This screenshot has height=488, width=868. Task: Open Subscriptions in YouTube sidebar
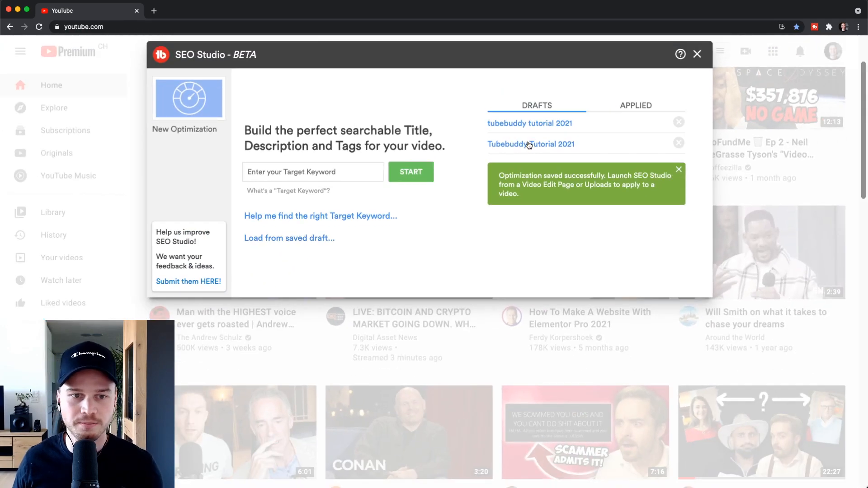pyautogui.click(x=63, y=130)
